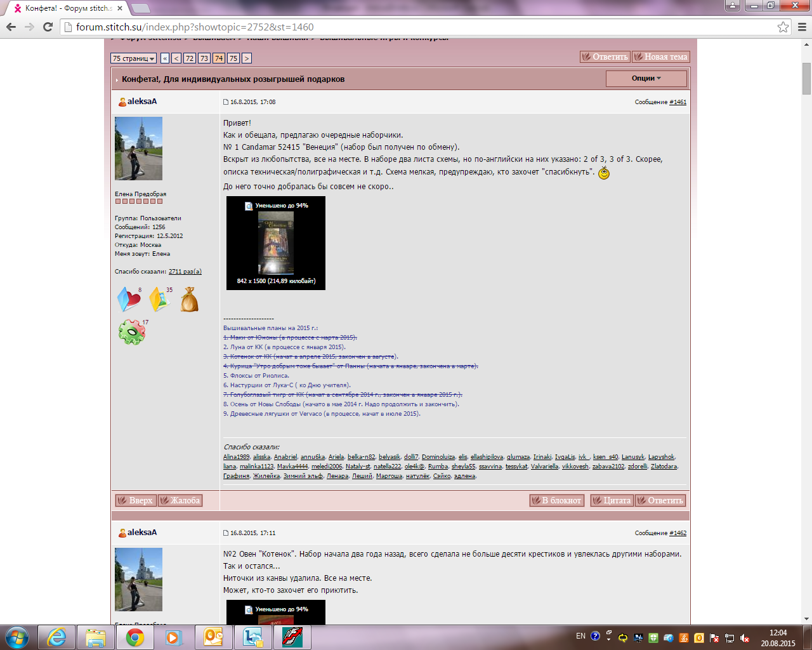The width and height of the screenshot is (812, 650).
Task: Add the post with 'В блокнот'
Action: point(556,500)
